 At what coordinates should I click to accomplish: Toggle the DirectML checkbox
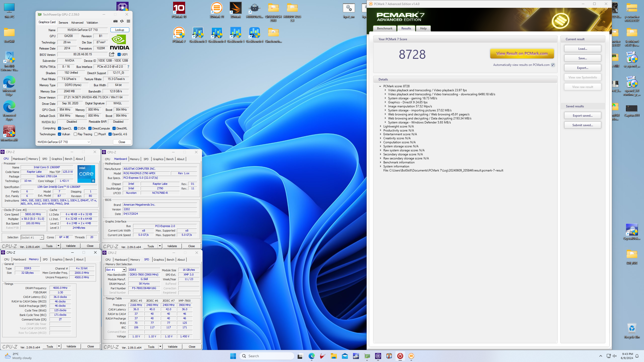point(114,128)
